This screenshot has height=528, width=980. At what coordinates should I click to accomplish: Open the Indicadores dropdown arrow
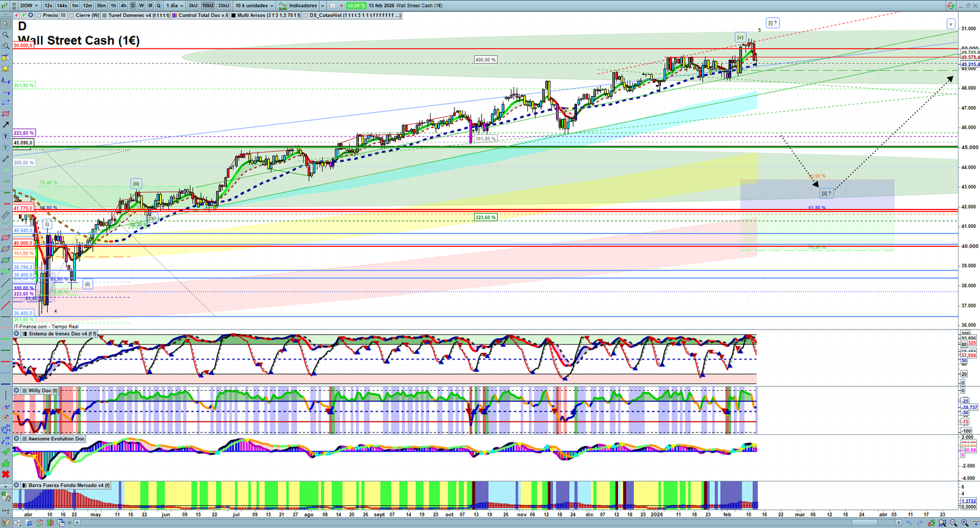(322, 6)
